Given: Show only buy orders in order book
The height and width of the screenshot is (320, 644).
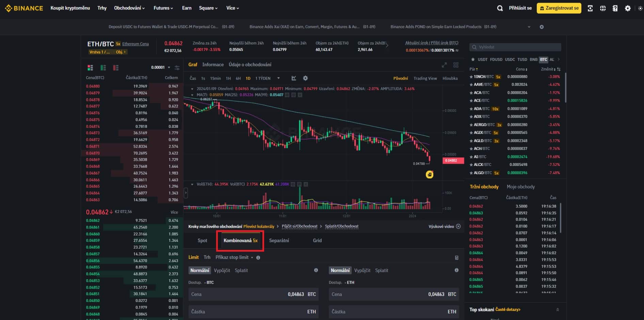Looking at the screenshot, I should [103, 68].
